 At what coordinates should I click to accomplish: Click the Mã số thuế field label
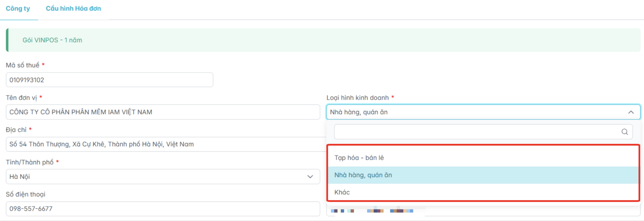(x=23, y=65)
